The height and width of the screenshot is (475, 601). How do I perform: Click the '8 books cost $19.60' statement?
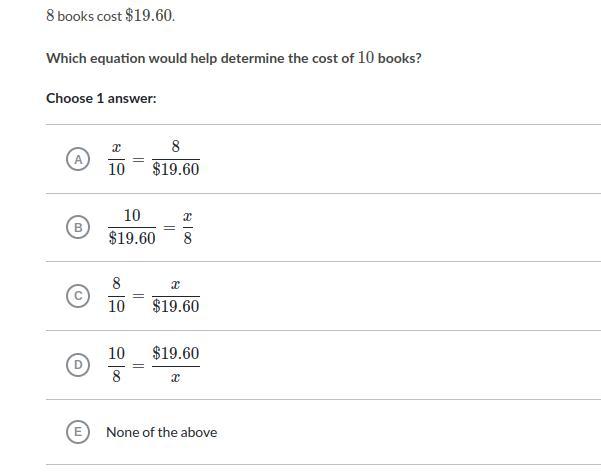coord(110,16)
